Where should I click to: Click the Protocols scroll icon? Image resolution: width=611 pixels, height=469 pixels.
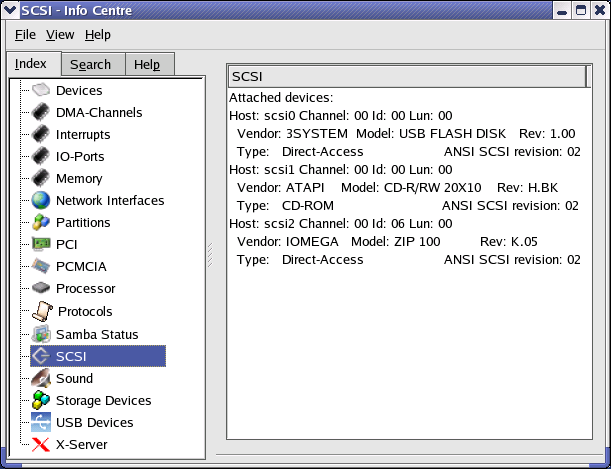(x=42, y=311)
